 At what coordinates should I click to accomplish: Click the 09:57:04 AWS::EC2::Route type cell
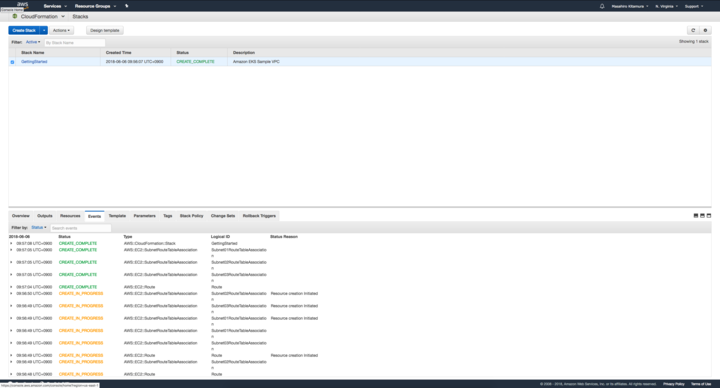tap(140, 287)
